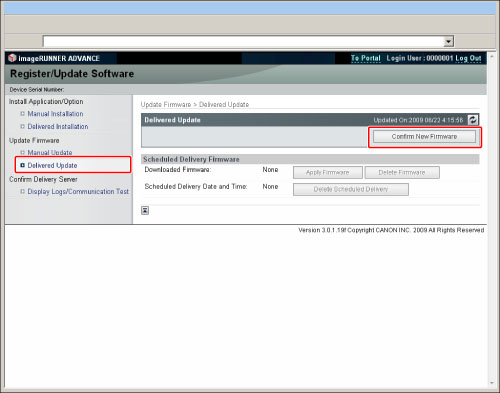Click the scrollbar down arrow
Screen dimensions: 500x393
point(492,383)
